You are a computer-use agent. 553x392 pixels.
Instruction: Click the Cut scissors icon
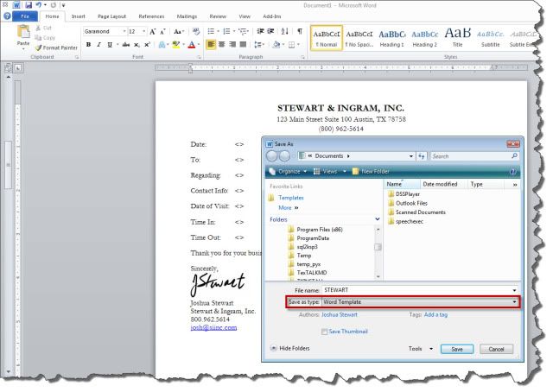tap(38, 28)
